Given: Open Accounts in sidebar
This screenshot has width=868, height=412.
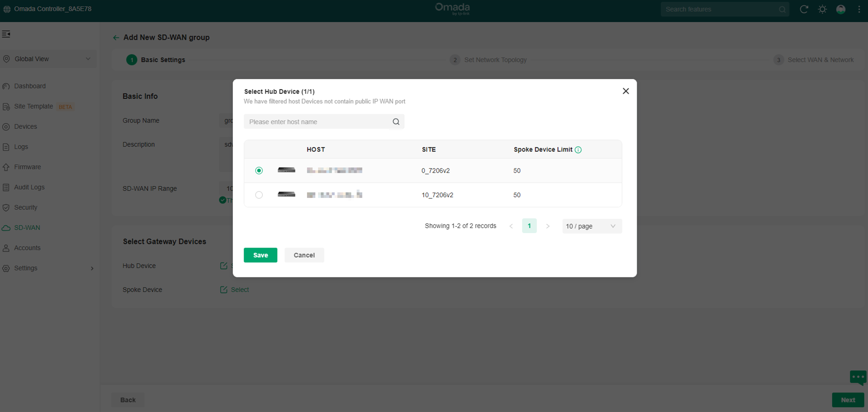Looking at the screenshot, I should (27, 248).
